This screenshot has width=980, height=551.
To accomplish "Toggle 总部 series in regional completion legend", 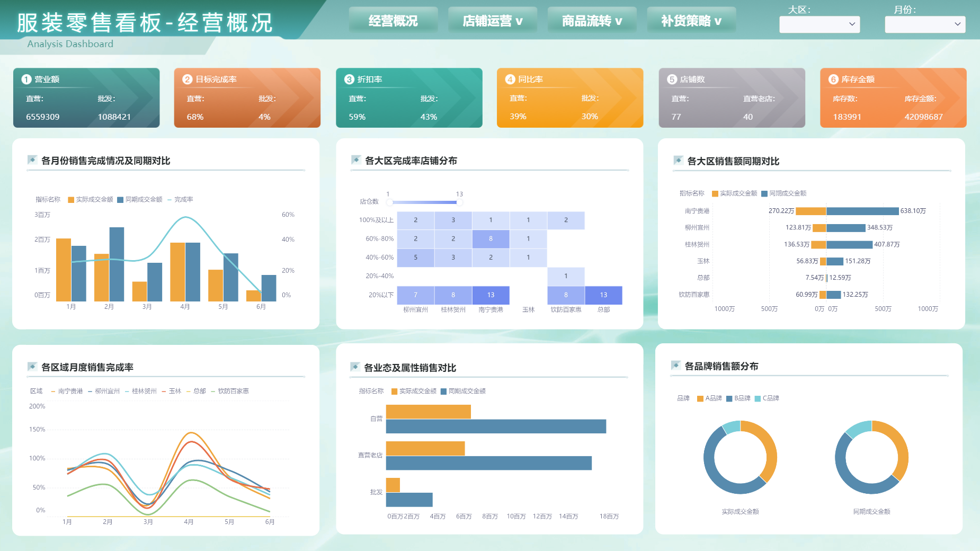I will coord(196,391).
